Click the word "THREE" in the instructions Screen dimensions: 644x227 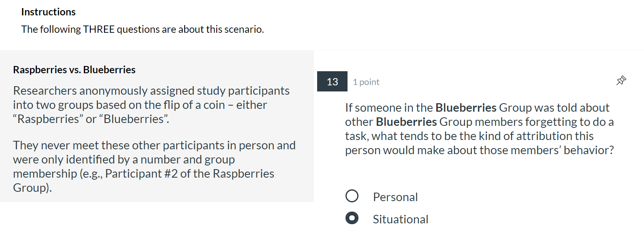(x=98, y=30)
